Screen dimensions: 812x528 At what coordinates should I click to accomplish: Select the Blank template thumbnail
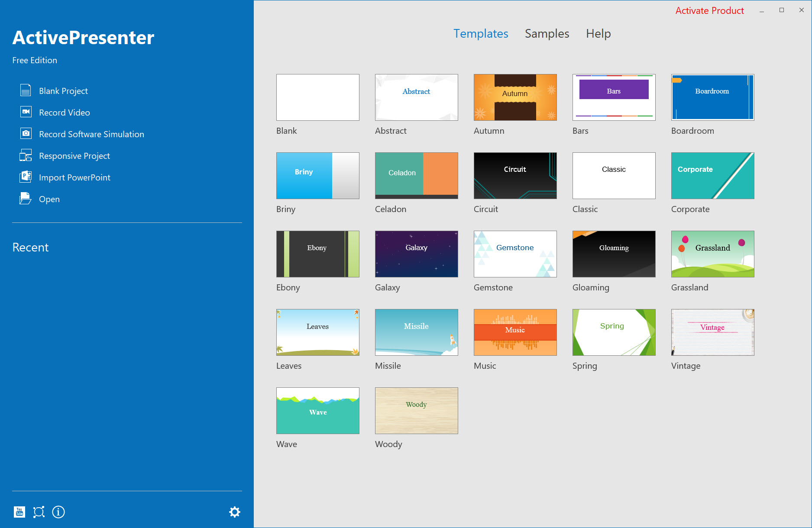tap(318, 97)
